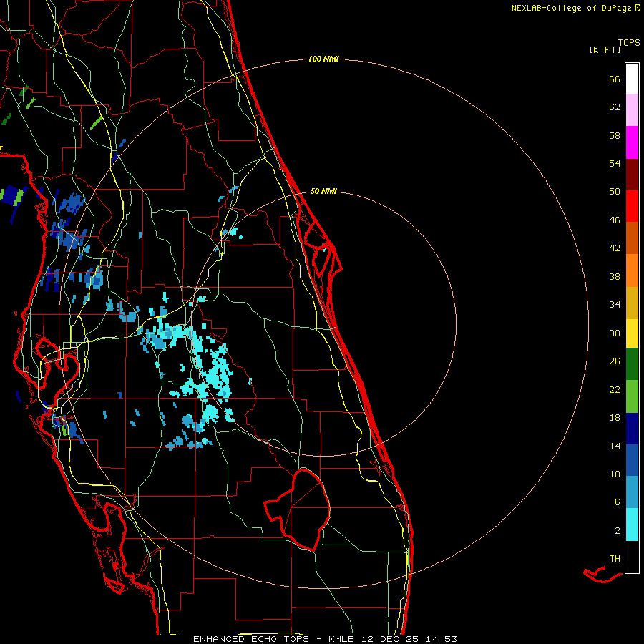Click the 46 value on the legend
The width and height of the screenshot is (644, 644).
point(615,220)
